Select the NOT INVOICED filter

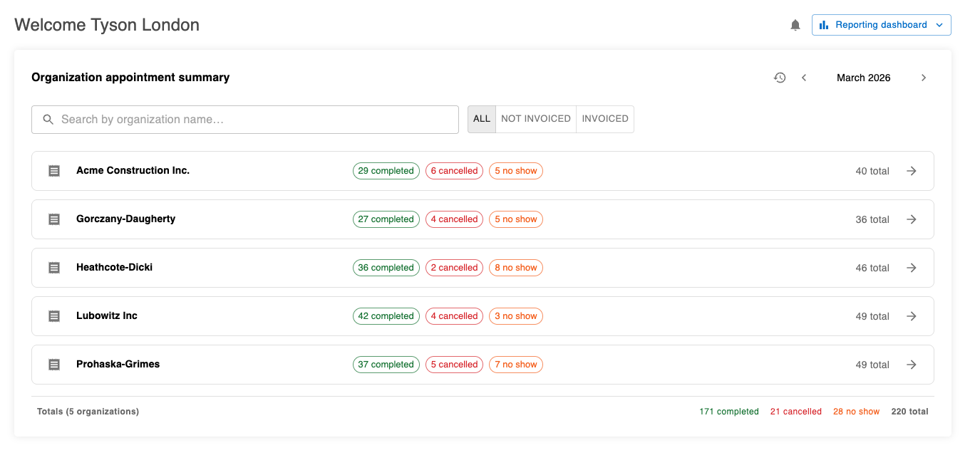click(x=536, y=119)
